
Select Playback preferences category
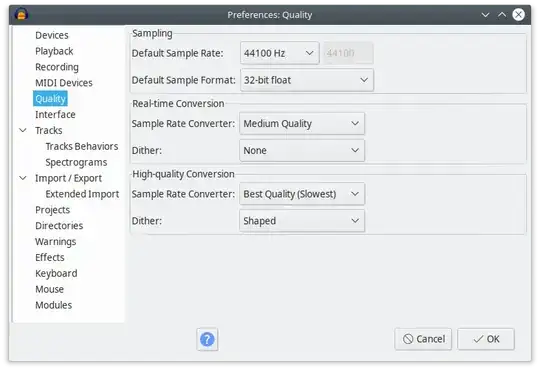point(54,51)
